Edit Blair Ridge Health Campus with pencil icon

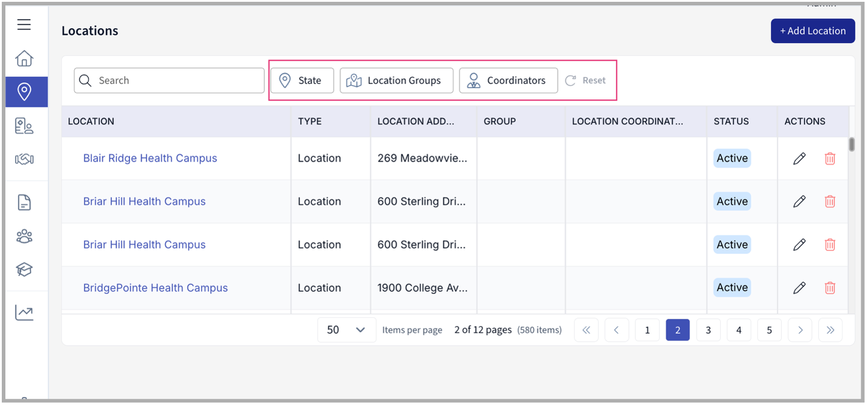[x=799, y=159]
